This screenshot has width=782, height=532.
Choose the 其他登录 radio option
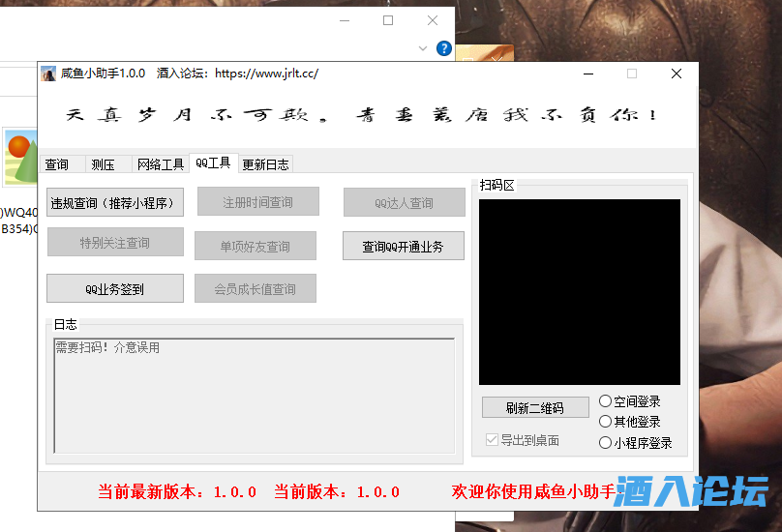point(606,422)
